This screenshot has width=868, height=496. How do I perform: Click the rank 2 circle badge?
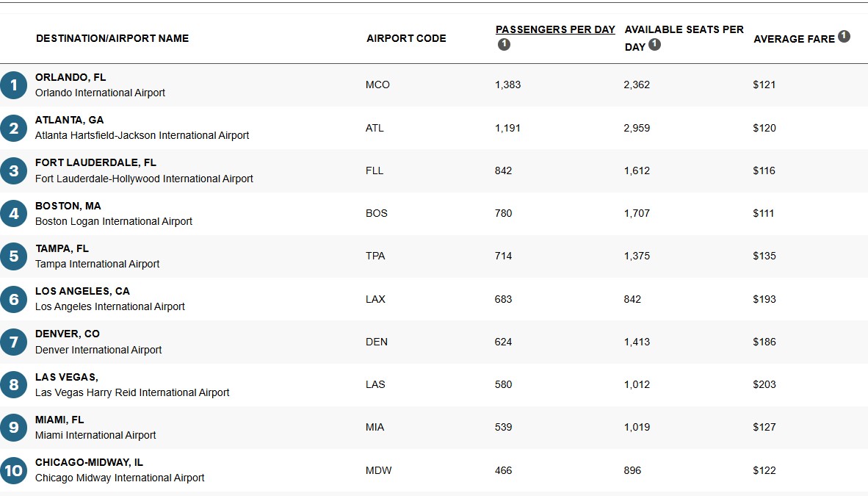click(13, 129)
